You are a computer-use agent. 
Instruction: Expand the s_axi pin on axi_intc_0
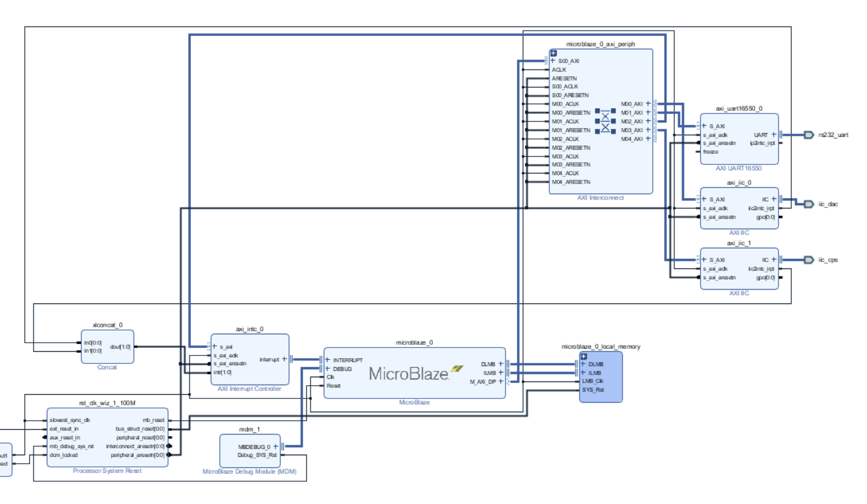point(214,346)
